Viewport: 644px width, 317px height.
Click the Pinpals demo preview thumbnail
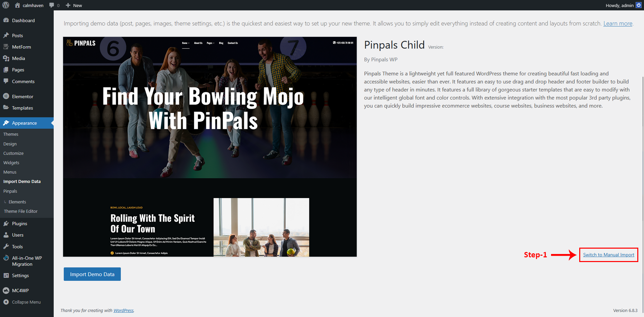[210, 147]
